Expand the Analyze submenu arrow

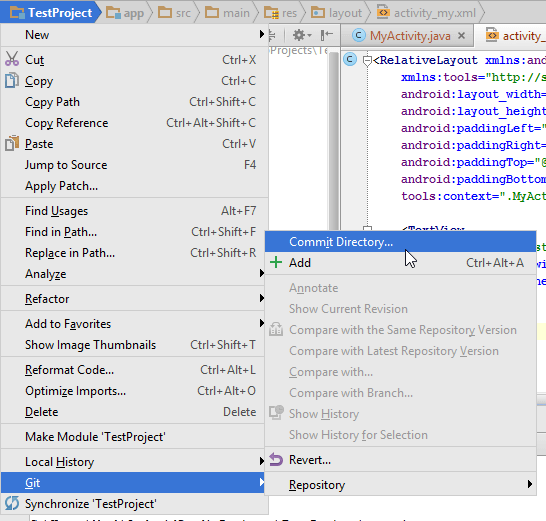pos(262,273)
